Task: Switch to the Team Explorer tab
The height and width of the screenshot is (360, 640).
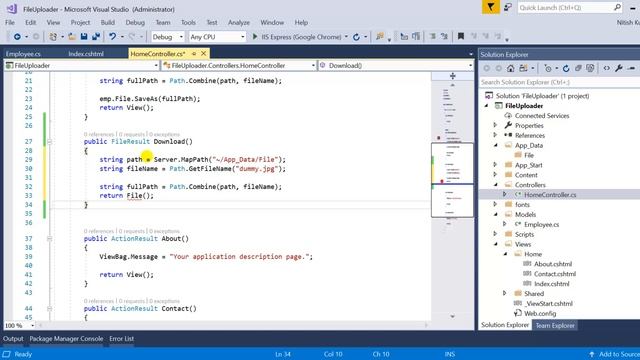Action: pos(555,325)
